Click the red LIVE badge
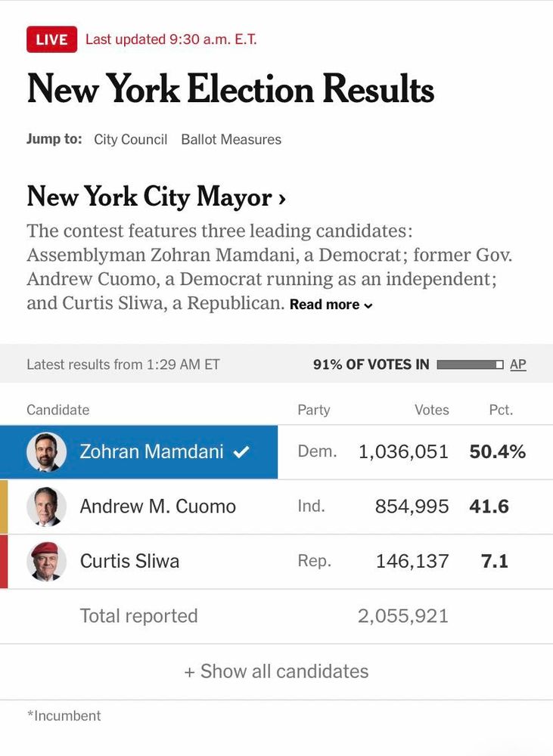 pyautogui.click(x=51, y=39)
